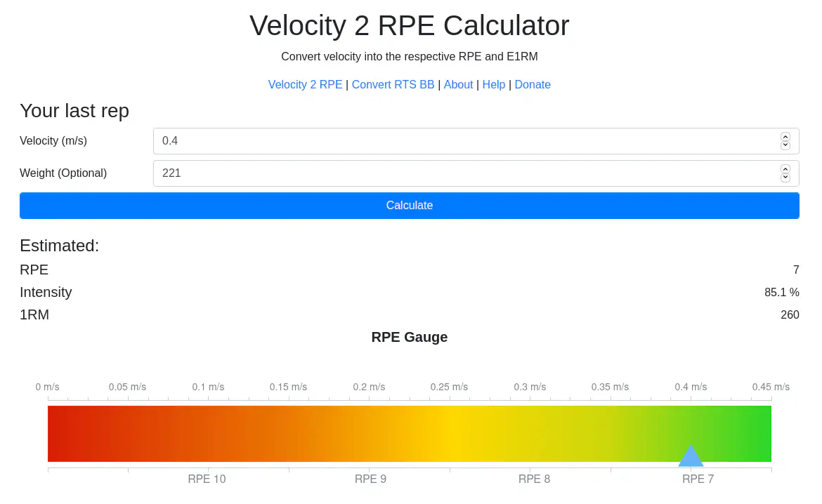Increment the Velocity value using up arrow
This screenshot has height=504, width=822.
pyautogui.click(x=785, y=137)
